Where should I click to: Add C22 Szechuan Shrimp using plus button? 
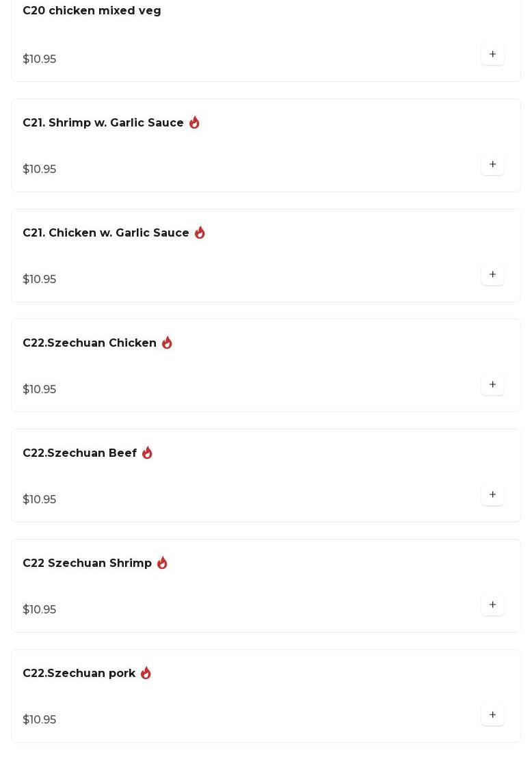[492, 605]
